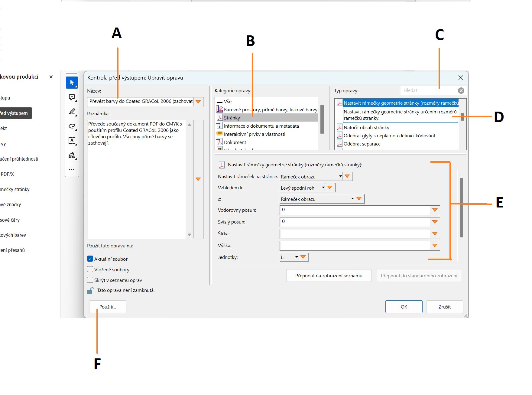
Task: Click orange arrow beside 'Nastavit rámeček na stránce'
Action: coord(347,176)
